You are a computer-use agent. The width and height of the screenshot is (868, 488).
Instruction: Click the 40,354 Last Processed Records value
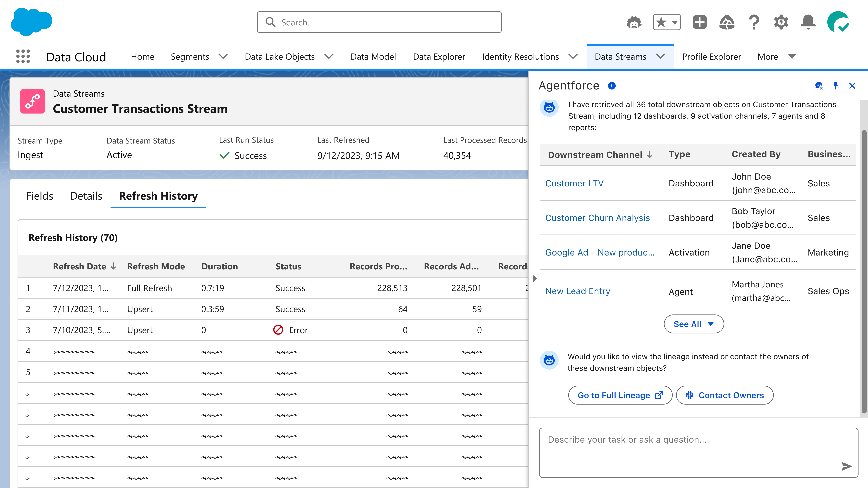[x=457, y=155]
